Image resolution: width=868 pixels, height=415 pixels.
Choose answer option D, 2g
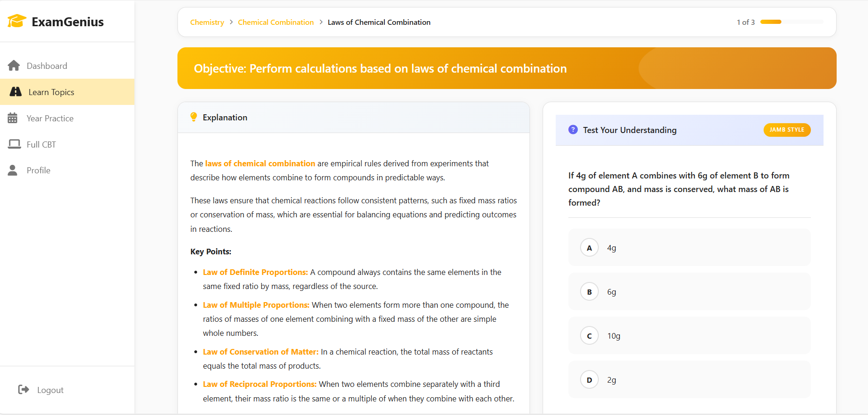689,379
